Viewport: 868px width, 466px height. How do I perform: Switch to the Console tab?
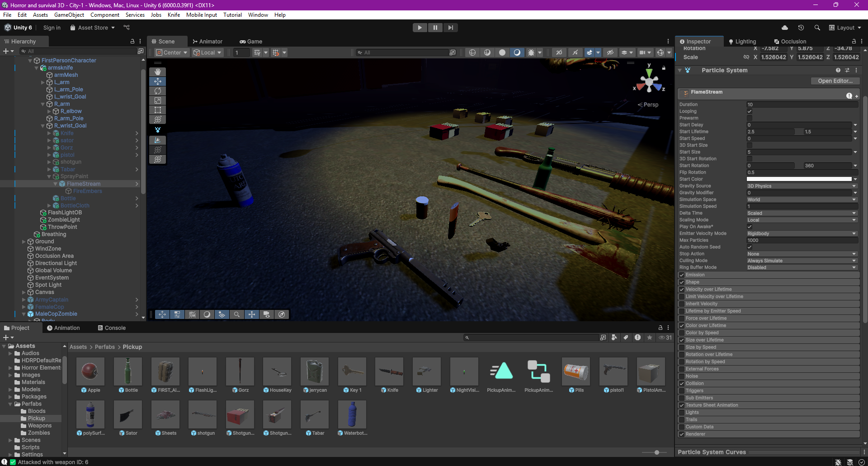point(112,328)
